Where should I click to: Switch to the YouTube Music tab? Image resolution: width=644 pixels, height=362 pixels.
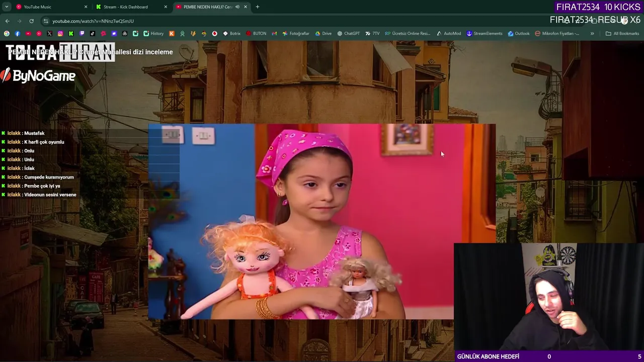(49, 7)
